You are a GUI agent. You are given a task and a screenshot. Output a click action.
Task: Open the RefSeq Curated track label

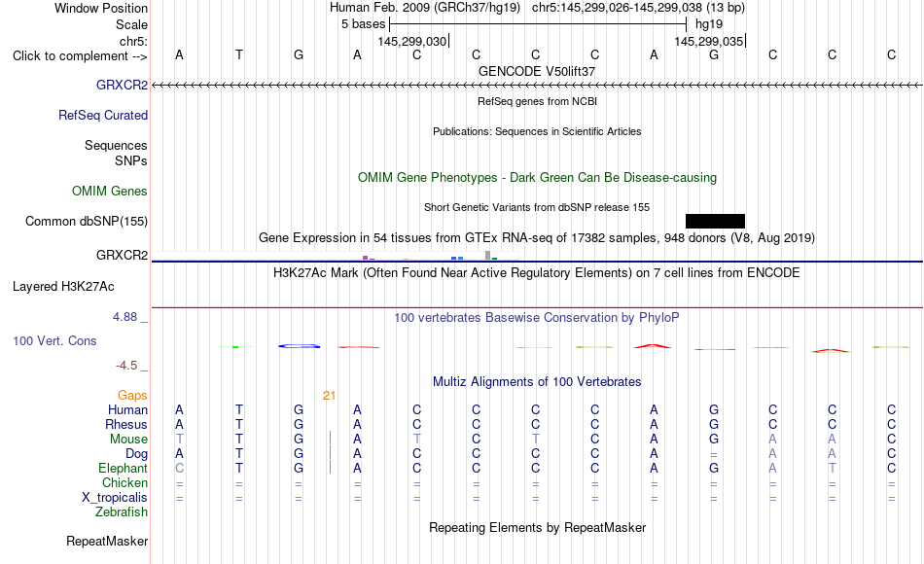[x=103, y=115]
